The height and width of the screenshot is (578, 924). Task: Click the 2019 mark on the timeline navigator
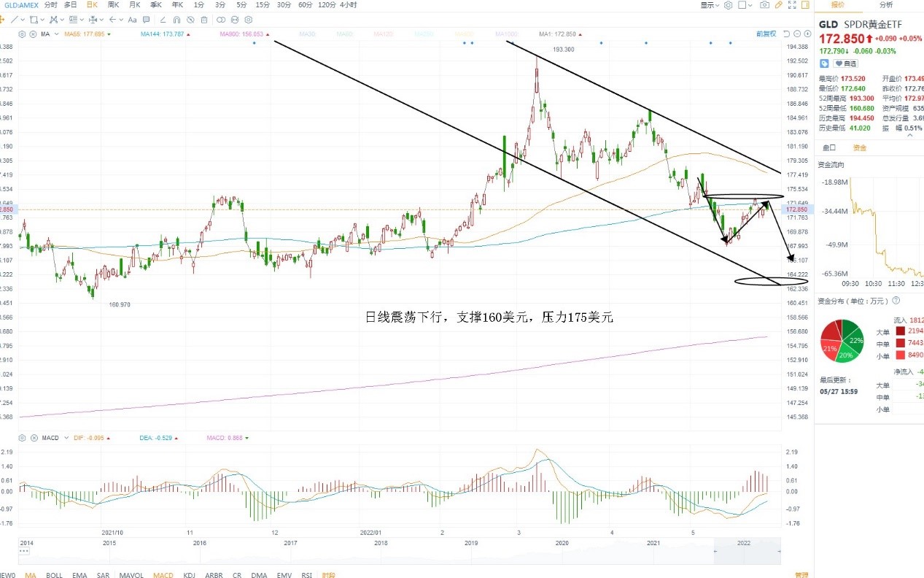tap(470, 543)
